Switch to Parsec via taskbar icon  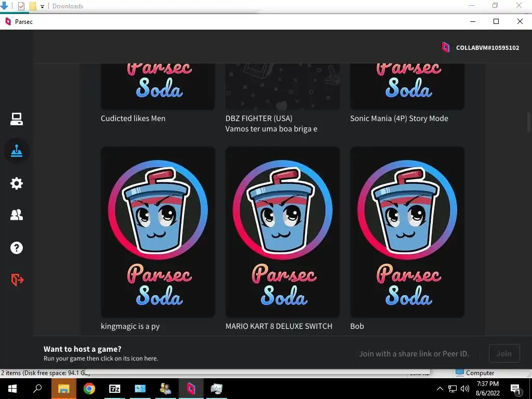pos(191,389)
